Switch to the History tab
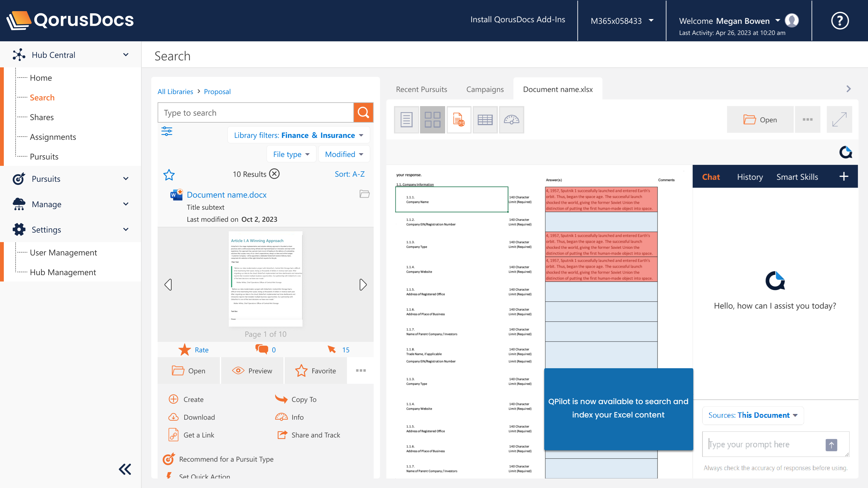Viewport: 868px width, 488px height. coord(749,177)
